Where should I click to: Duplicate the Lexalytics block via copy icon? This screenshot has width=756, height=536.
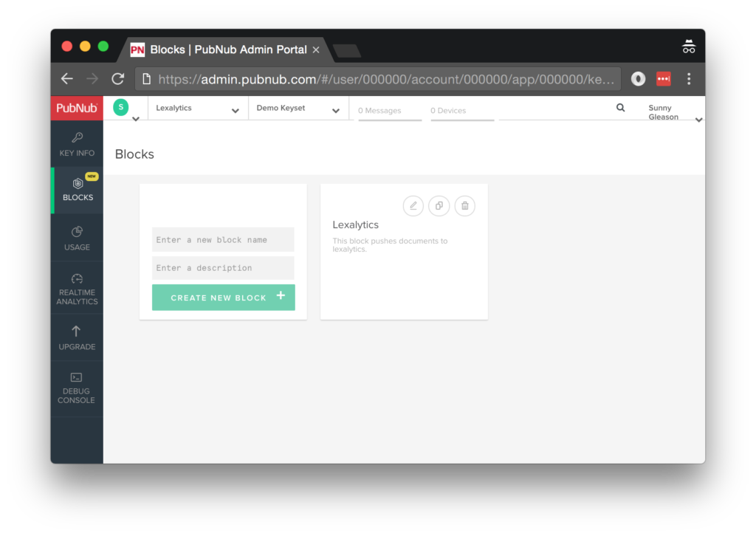(x=439, y=206)
